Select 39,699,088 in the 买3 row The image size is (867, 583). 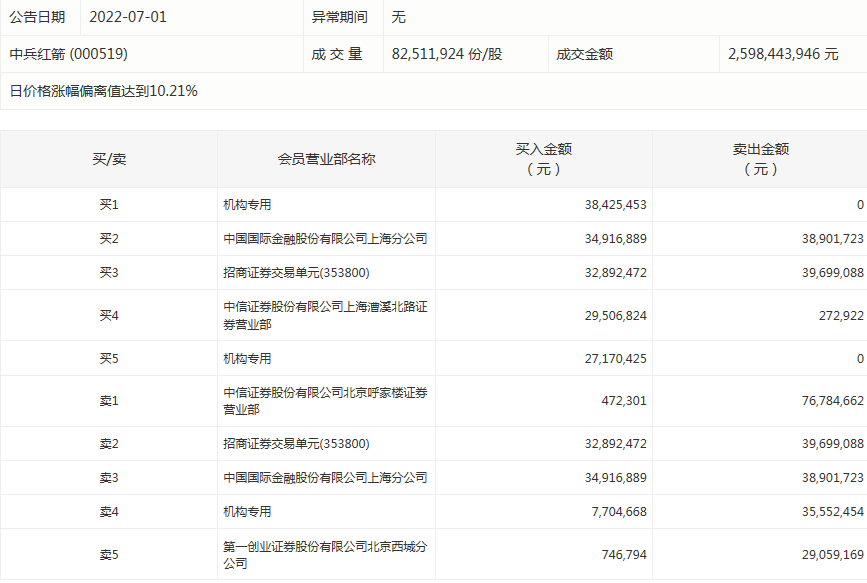pyautogui.click(x=833, y=273)
